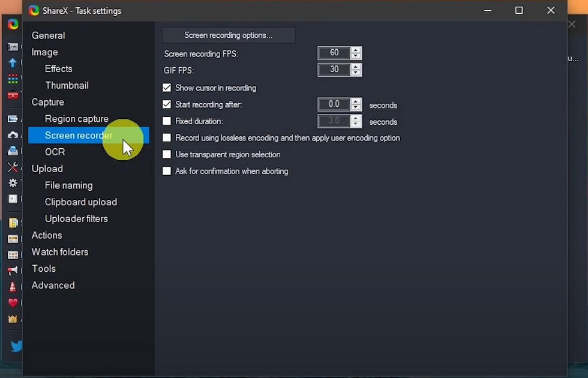Click the golden crown icon
This screenshot has height=378, width=588.
(x=12, y=319)
